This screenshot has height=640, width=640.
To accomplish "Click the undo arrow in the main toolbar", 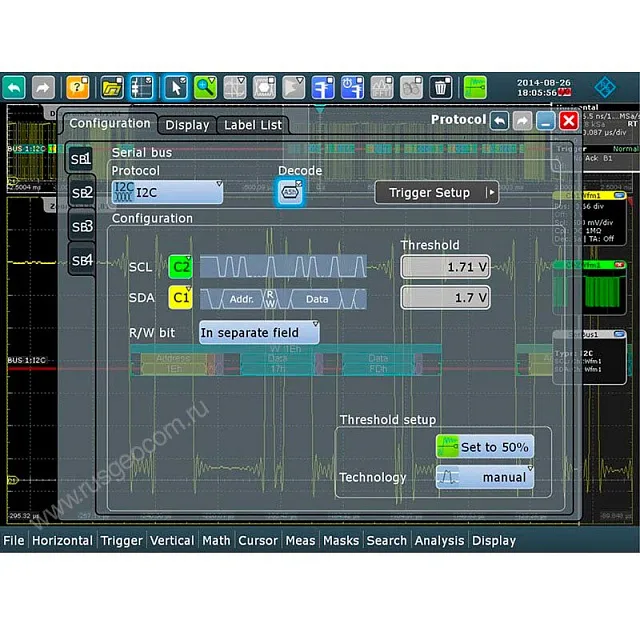I will coord(15,88).
